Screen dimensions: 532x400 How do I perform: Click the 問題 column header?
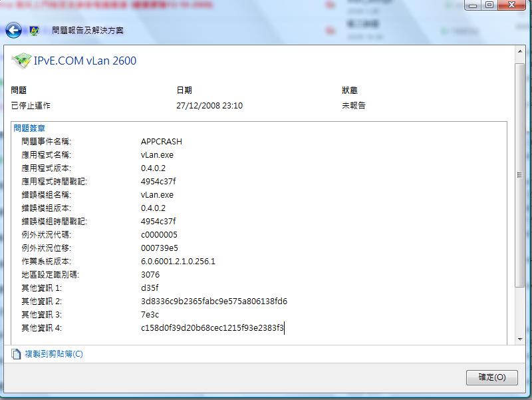click(19, 91)
